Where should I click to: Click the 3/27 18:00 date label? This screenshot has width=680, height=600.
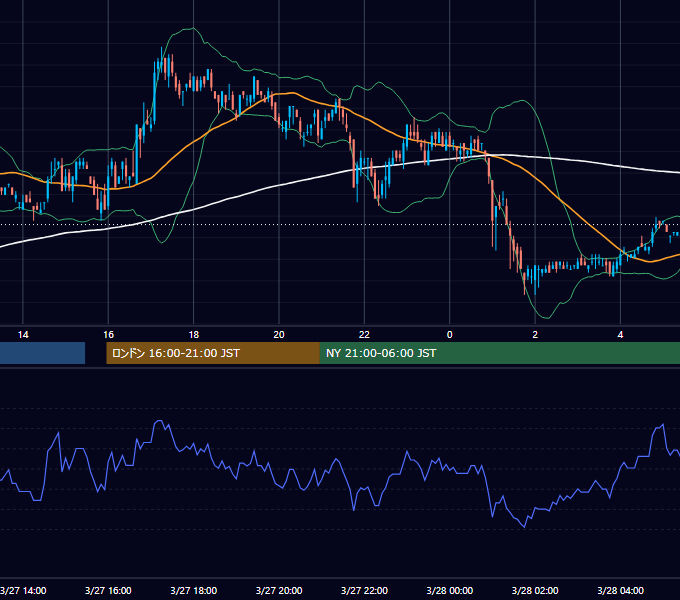(x=194, y=590)
